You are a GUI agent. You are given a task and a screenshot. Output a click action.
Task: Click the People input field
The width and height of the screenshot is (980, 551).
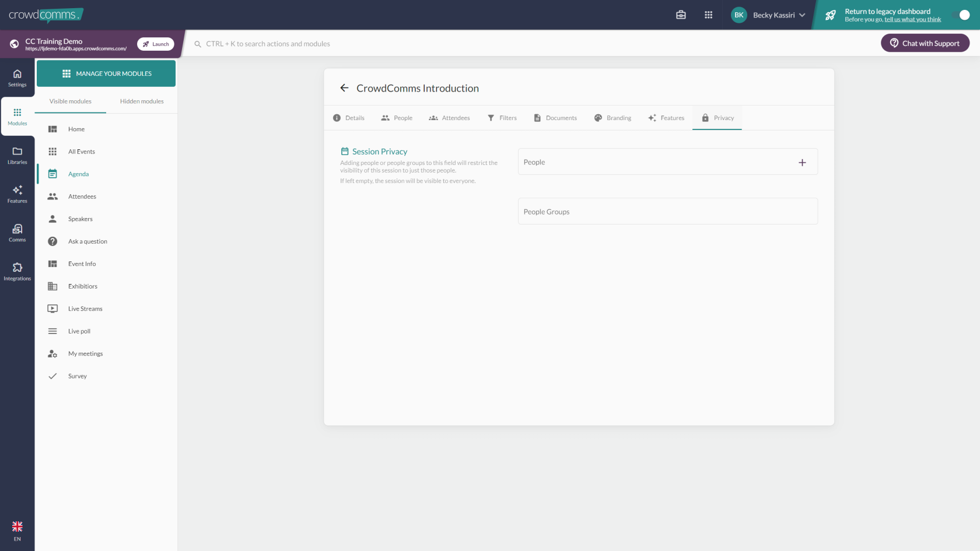coord(667,162)
